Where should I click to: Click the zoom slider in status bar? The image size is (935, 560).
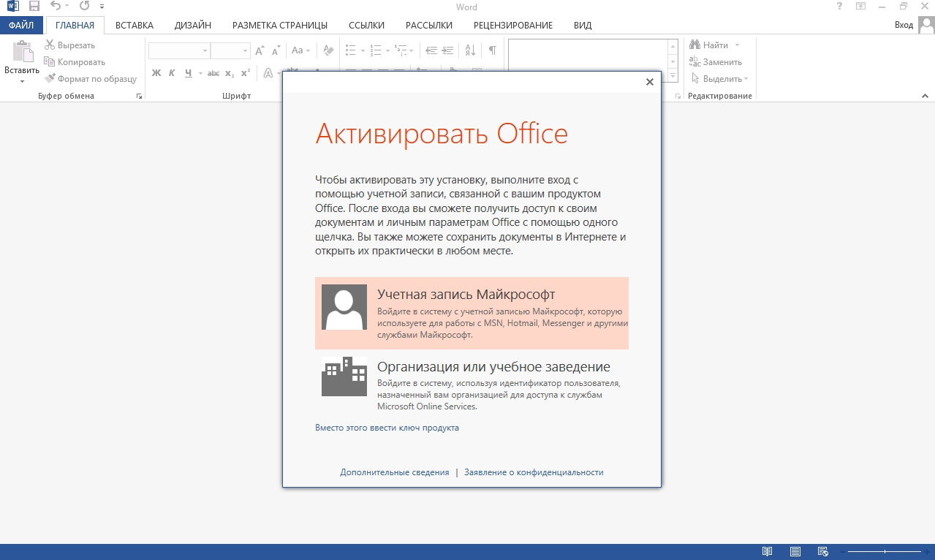pyautogui.click(x=885, y=552)
